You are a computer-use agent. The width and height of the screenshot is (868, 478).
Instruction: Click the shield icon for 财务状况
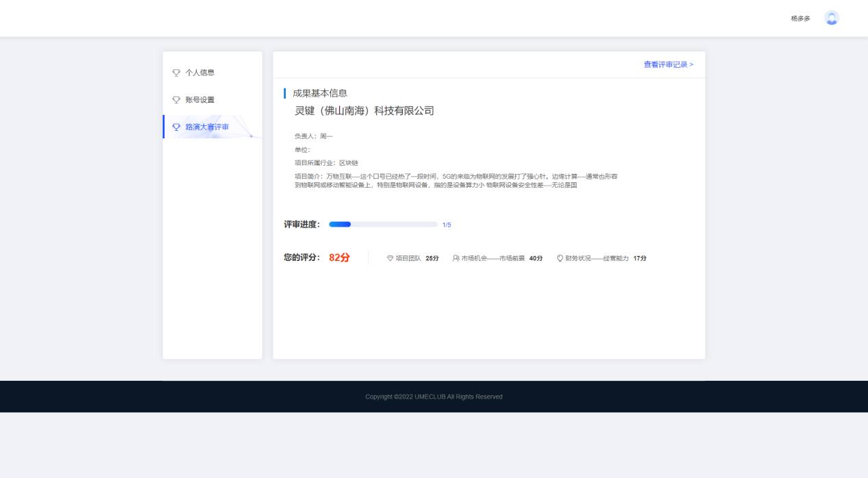click(560, 258)
